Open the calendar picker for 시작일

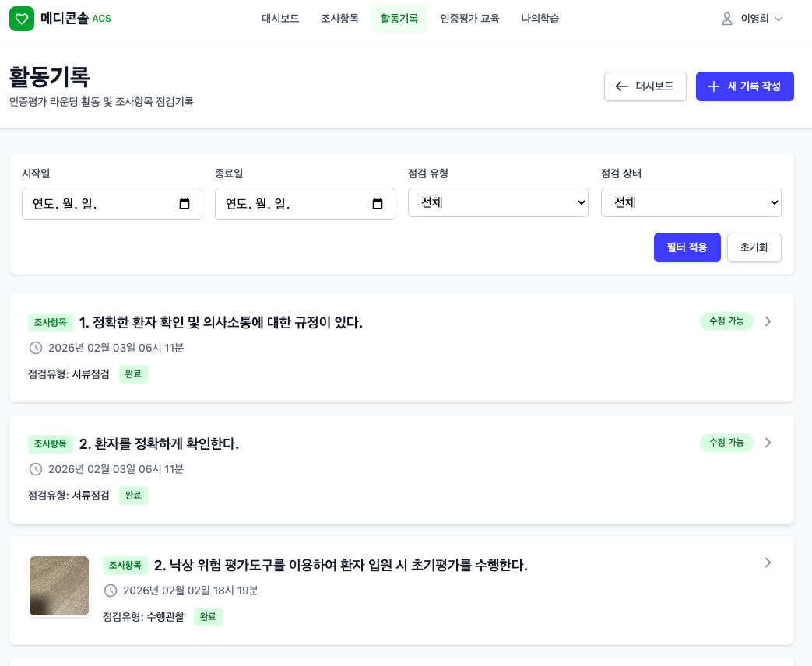point(185,203)
